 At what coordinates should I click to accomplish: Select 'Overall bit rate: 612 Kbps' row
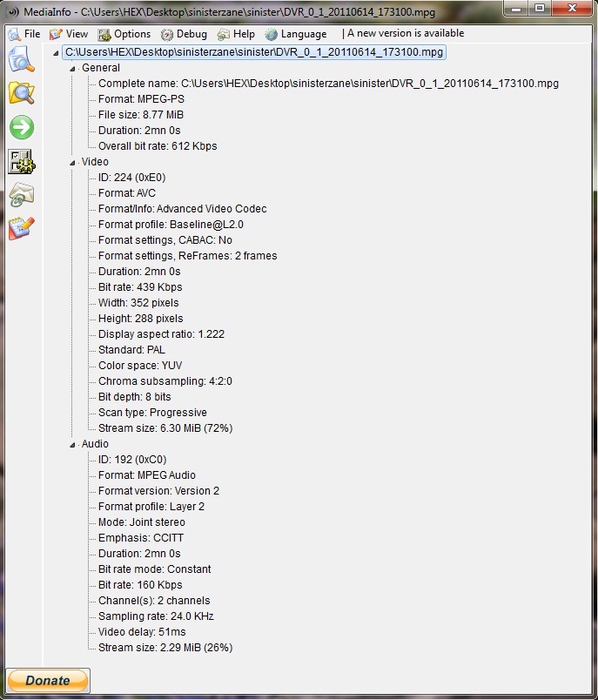[x=158, y=146]
